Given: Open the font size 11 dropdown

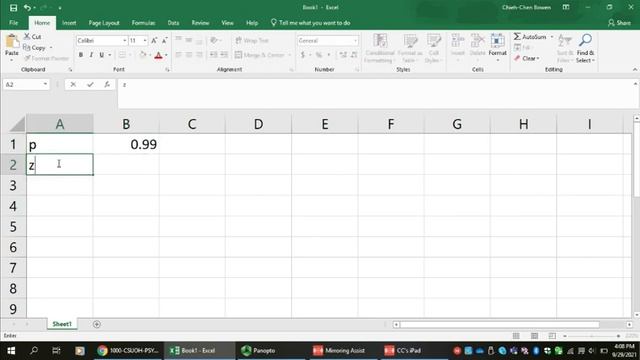Looking at the screenshot, I should pos(144,41).
